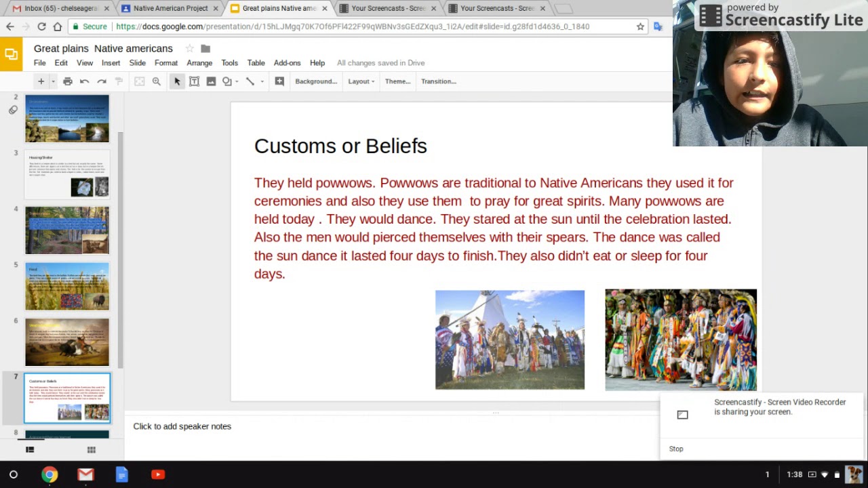Click the Theme button
Viewport: 868px width, 488px height.
click(398, 81)
